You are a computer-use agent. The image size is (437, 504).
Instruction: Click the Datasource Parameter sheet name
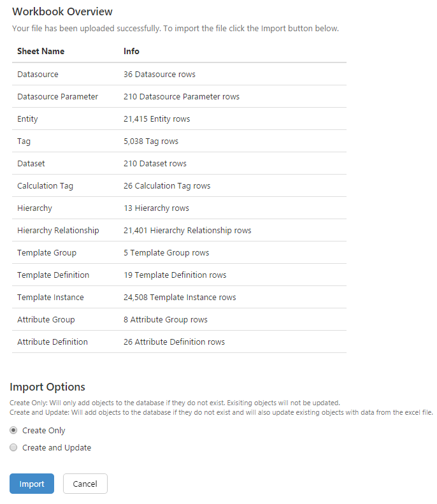[57, 97]
